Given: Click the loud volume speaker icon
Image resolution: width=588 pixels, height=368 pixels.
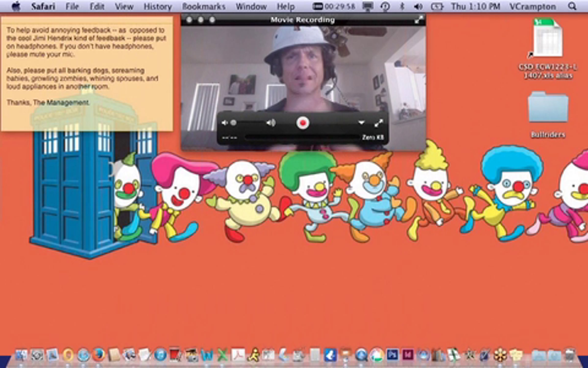Looking at the screenshot, I should click(271, 123).
